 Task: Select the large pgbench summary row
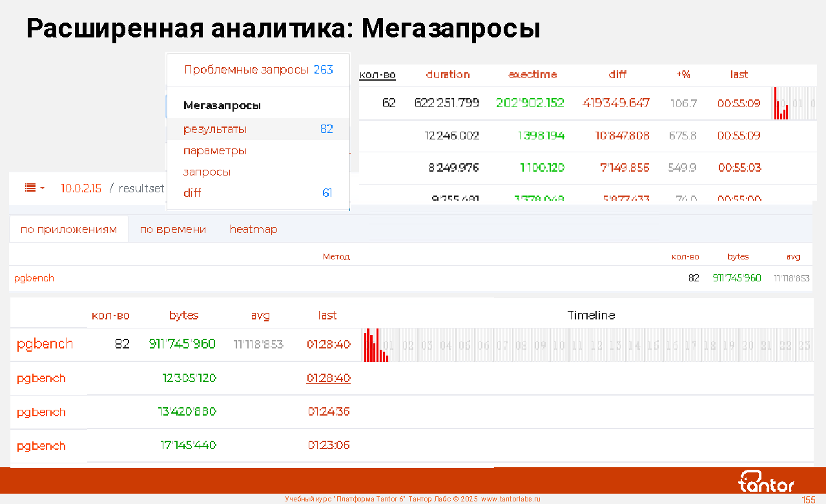coord(45,345)
